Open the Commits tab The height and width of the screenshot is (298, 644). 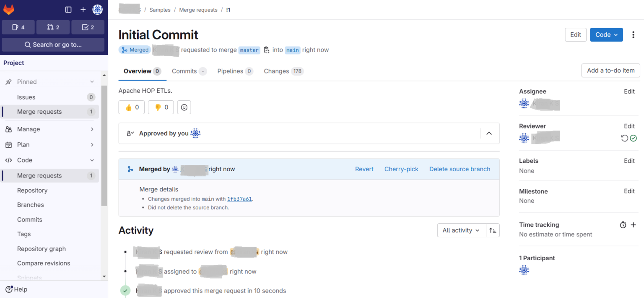pos(184,71)
